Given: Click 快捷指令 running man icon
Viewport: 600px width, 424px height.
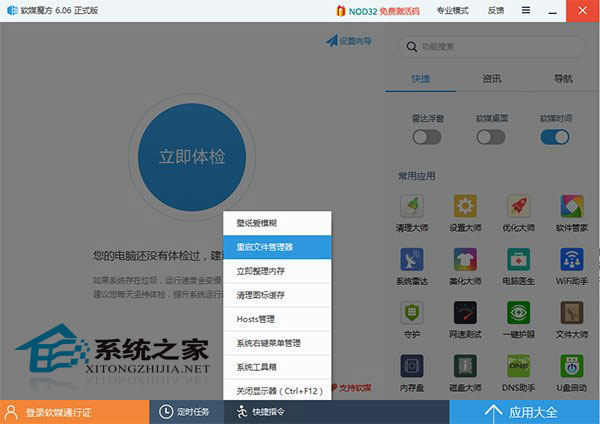Looking at the screenshot, I should [242, 412].
